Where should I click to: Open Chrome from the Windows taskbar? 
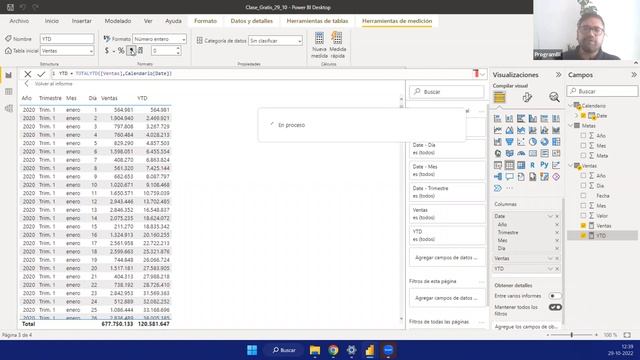pyautogui.click(x=333, y=350)
